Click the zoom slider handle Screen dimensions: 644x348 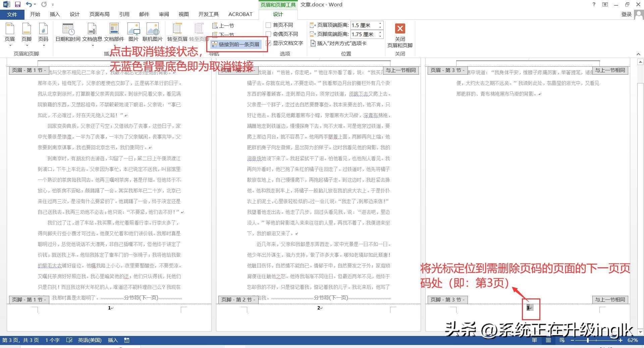pyautogui.click(x=588, y=340)
